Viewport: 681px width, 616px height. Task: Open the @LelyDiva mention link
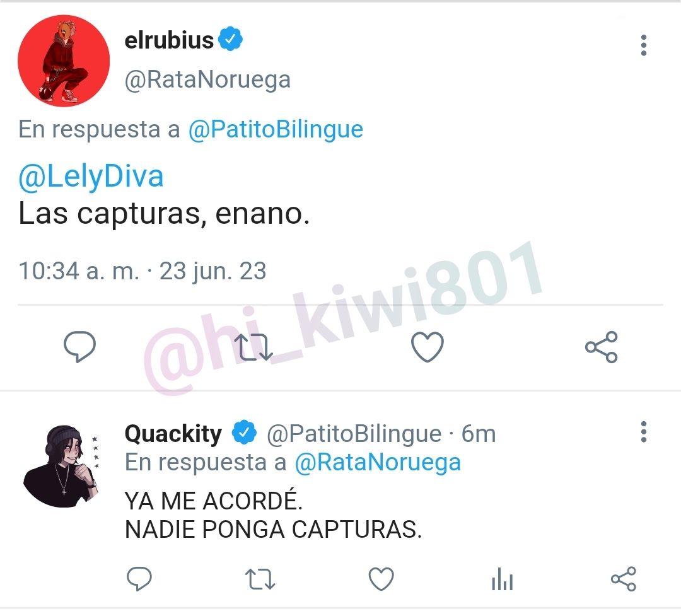[91, 177]
